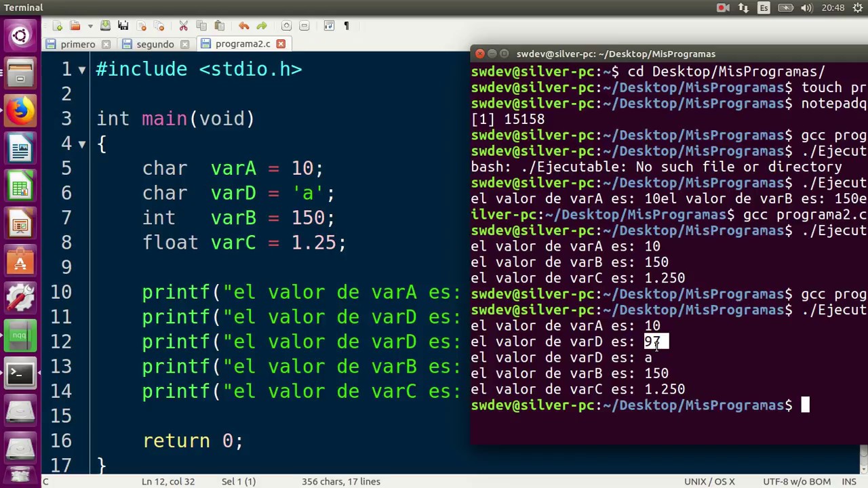
Task: Select the programa2.c tab
Action: coord(243,44)
